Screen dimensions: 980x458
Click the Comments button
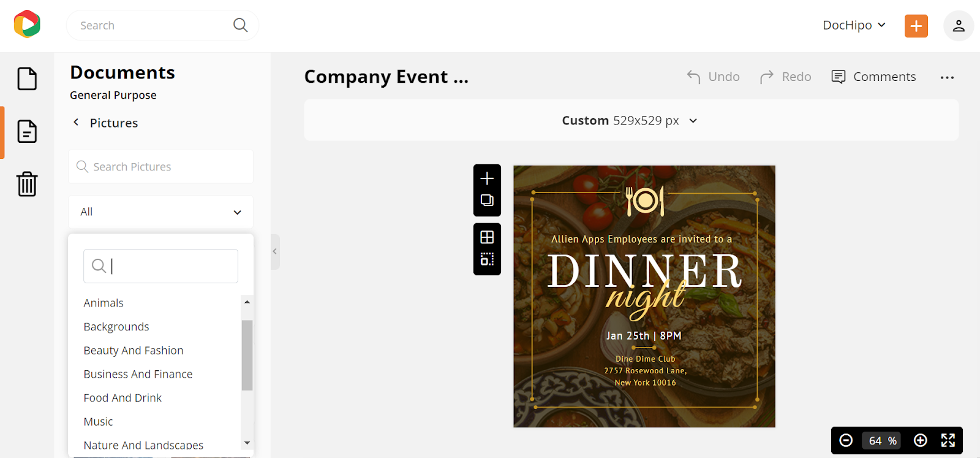pyautogui.click(x=873, y=77)
